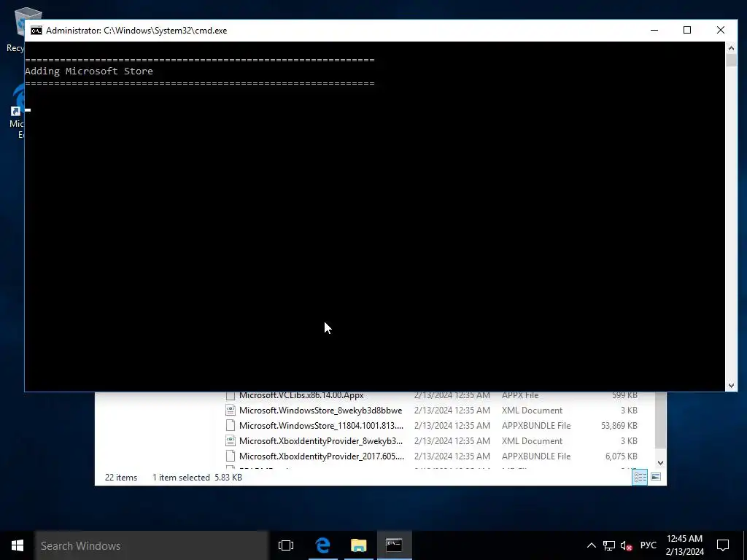Image resolution: width=747 pixels, height=560 pixels.
Task: Click the cmd.exe title bar icon
Action: pyautogui.click(x=36, y=31)
